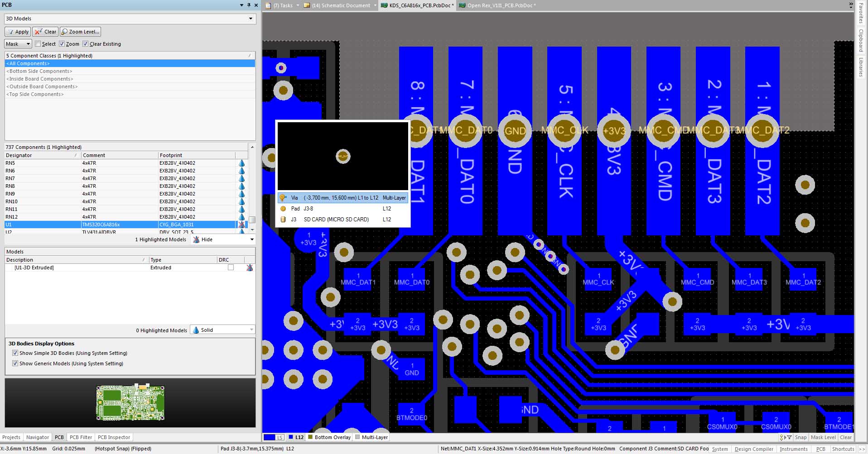
Task: Click the Clear filter button
Action: 46,32
